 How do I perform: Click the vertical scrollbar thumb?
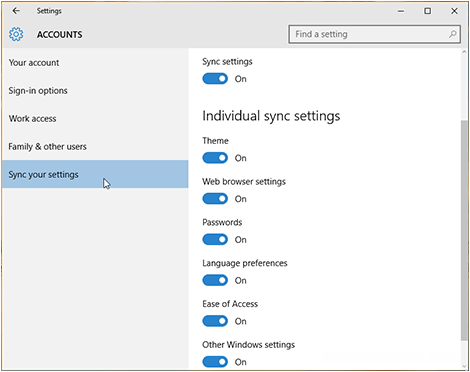[x=464, y=231]
